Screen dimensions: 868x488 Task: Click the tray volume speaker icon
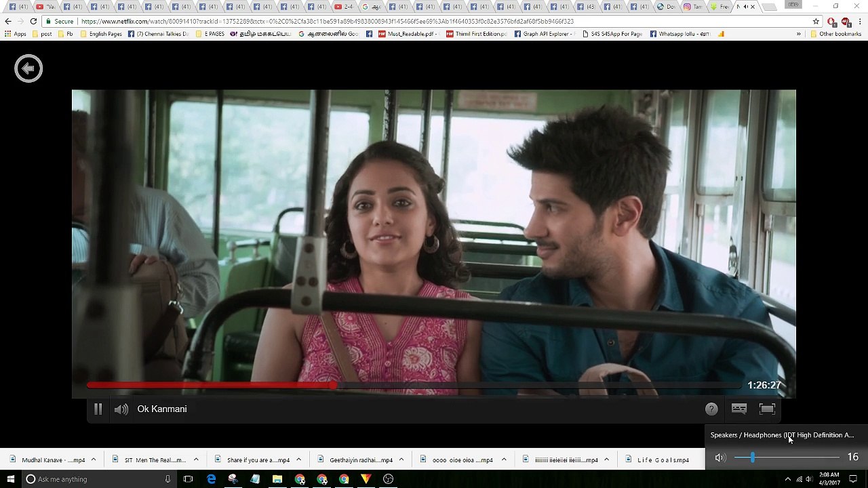click(x=809, y=479)
